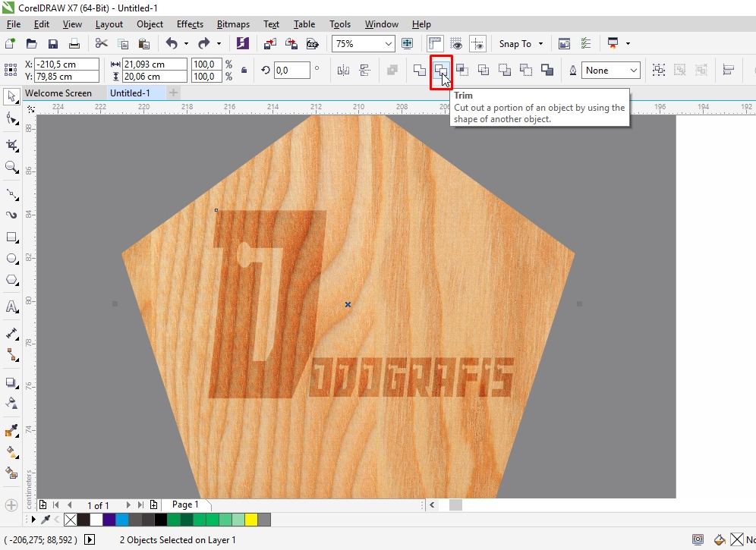Select the Shape tool

(11, 120)
